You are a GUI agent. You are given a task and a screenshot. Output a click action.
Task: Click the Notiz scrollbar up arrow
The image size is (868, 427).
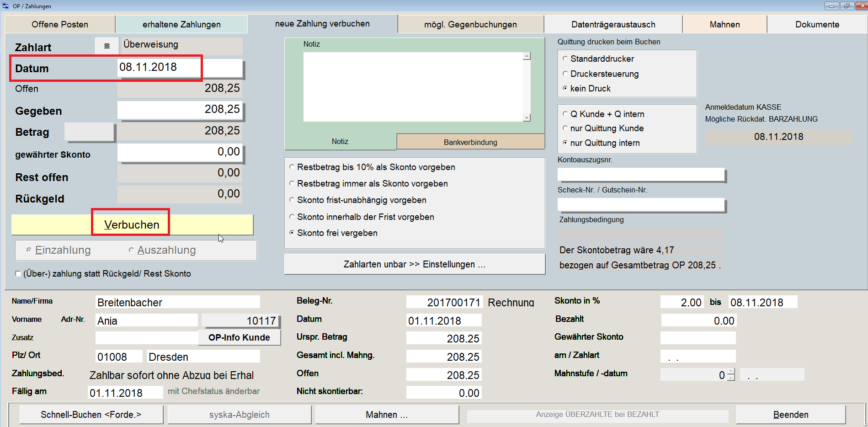[x=527, y=56]
